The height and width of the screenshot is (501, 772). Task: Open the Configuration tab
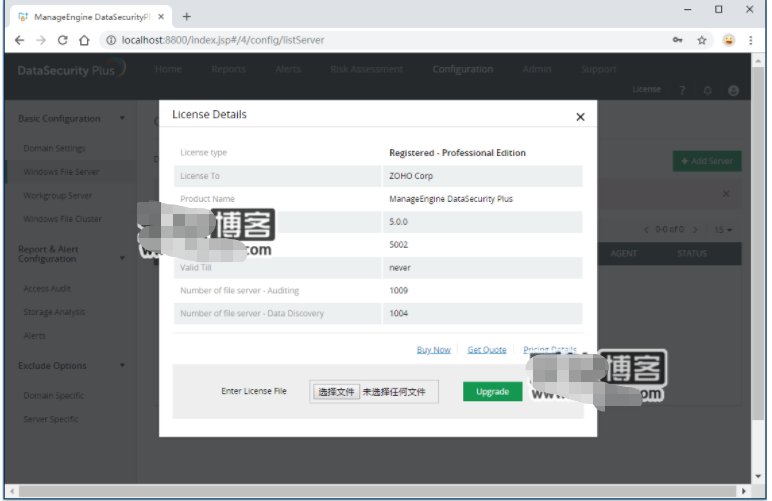click(x=462, y=69)
